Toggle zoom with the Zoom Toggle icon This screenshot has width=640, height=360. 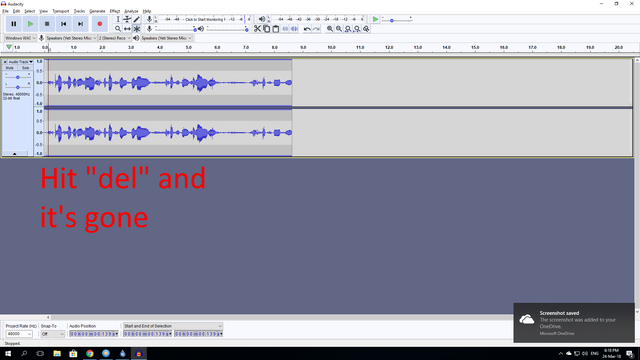coord(366,29)
